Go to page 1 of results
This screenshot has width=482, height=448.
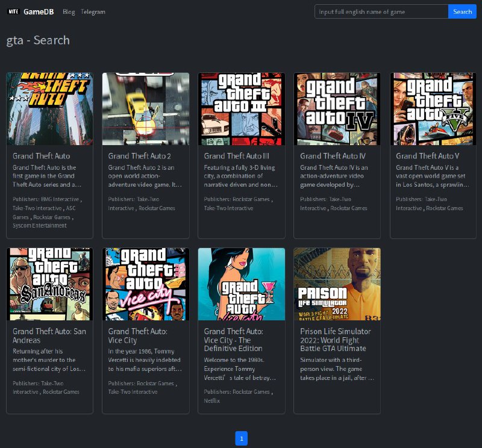point(242,438)
